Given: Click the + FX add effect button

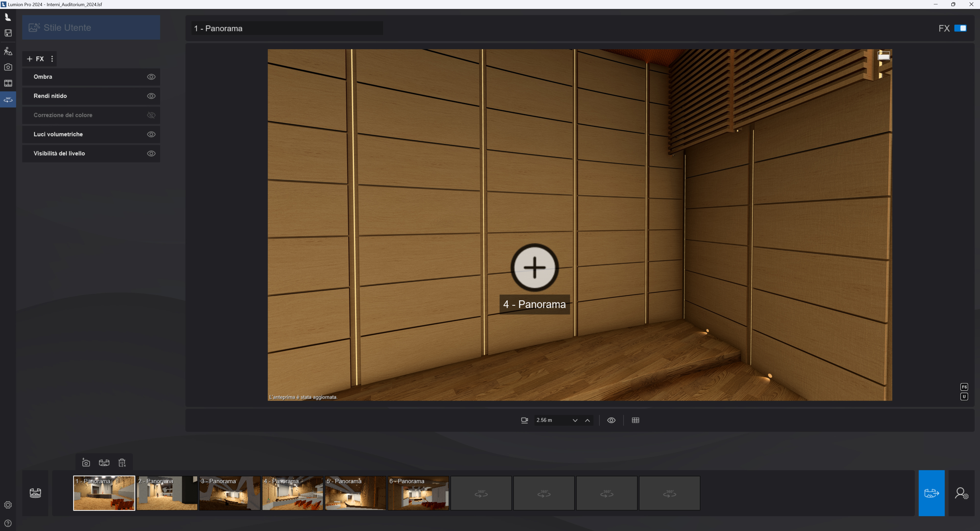Looking at the screenshot, I should point(36,59).
